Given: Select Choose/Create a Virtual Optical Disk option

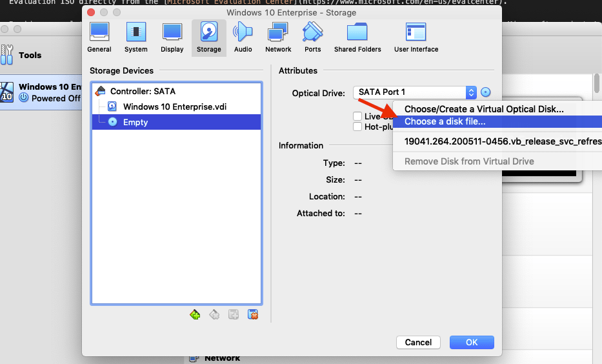Looking at the screenshot, I should pyautogui.click(x=484, y=109).
